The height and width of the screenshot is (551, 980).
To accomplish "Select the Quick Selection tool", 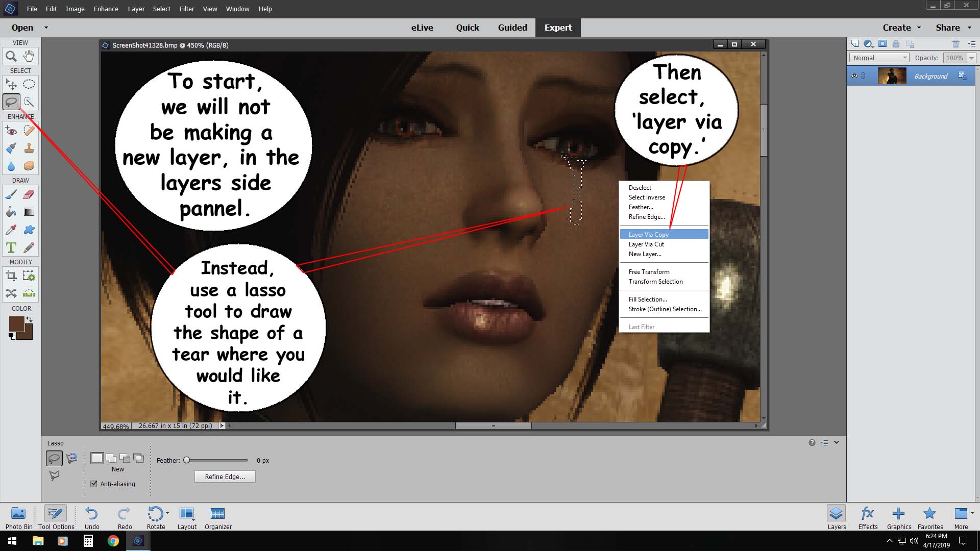I will (x=29, y=102).
